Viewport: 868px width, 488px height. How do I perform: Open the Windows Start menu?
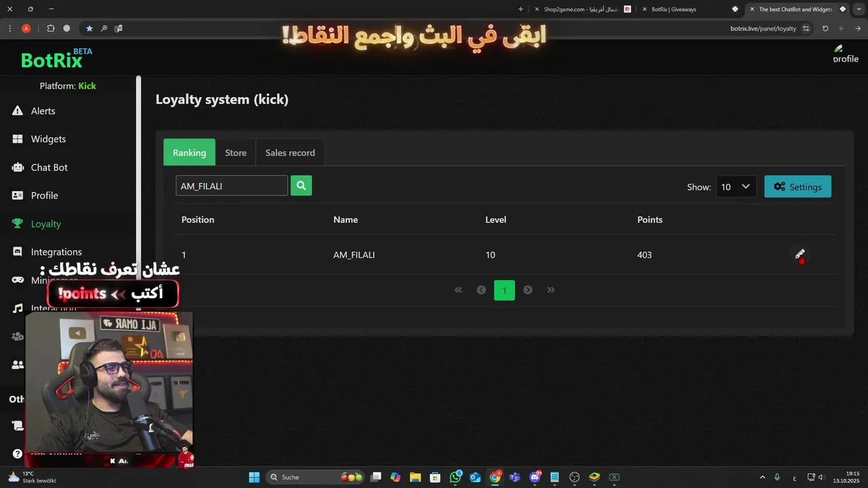coord(254,477)
